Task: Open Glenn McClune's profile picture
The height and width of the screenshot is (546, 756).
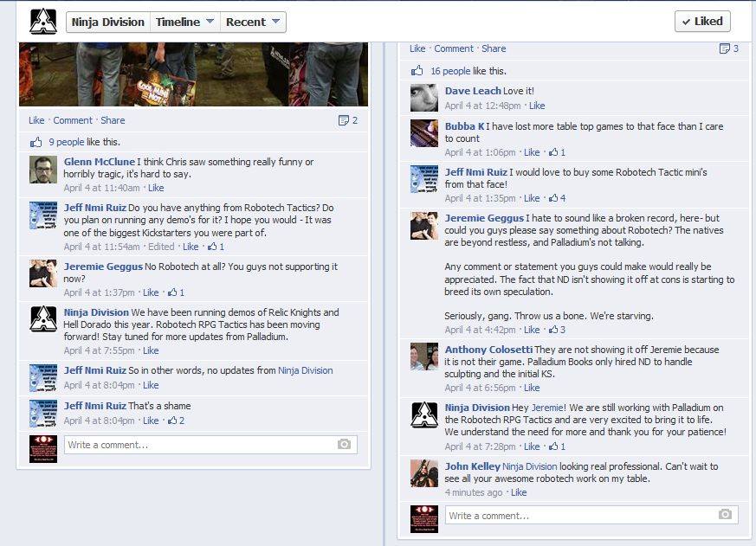Action: pyautogui.click(x=43, y=170)
